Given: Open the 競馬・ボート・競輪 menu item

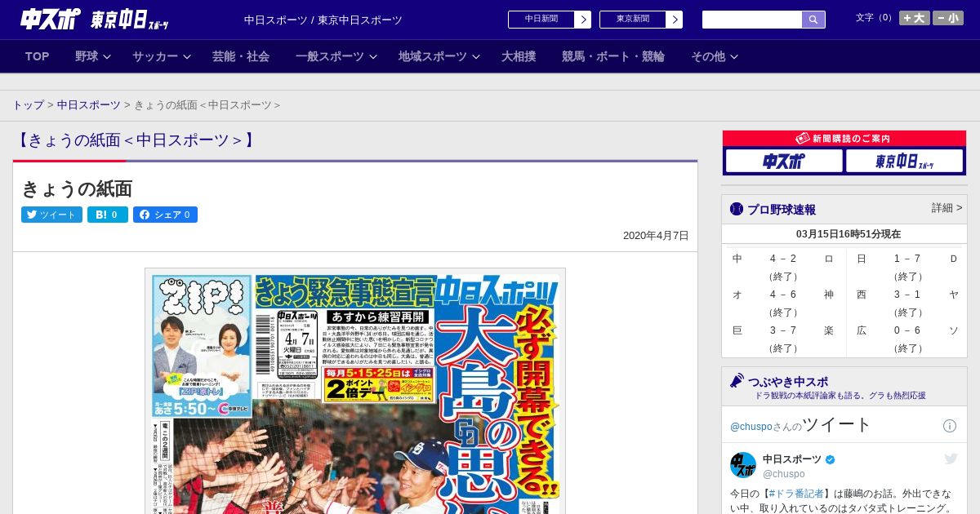Looking at the screenshot, I should 613,56.
